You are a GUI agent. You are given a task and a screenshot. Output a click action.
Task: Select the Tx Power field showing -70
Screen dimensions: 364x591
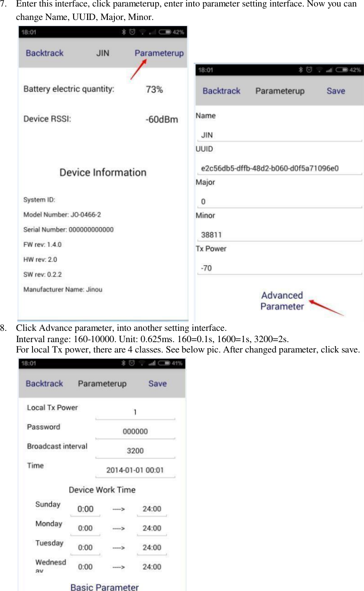(x=279, y=268)
